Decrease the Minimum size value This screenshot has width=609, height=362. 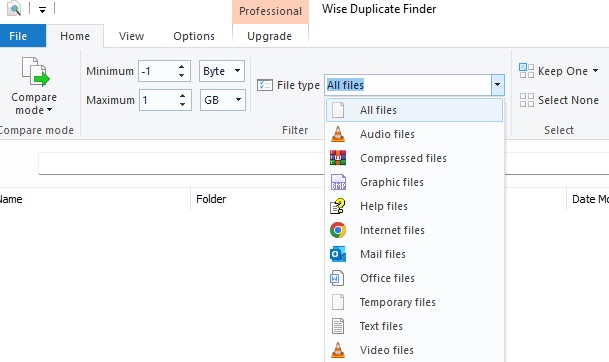coord(181,75)
